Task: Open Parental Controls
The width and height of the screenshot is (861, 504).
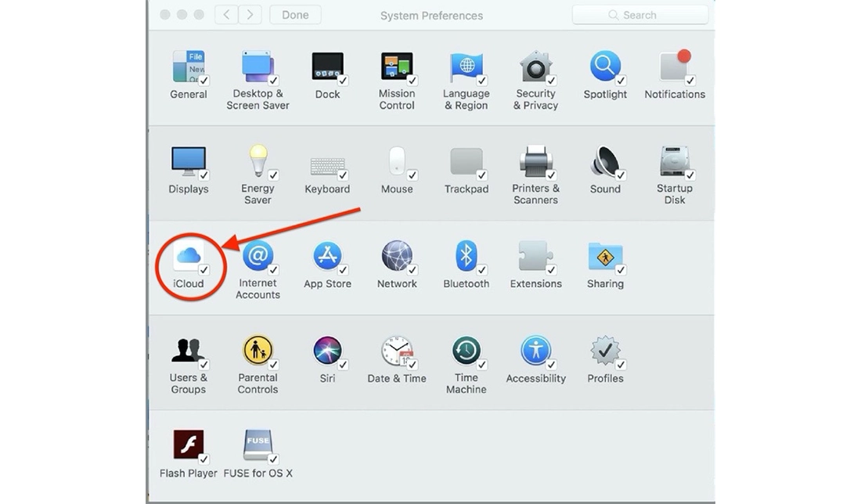Action: [x=258, y=350]
